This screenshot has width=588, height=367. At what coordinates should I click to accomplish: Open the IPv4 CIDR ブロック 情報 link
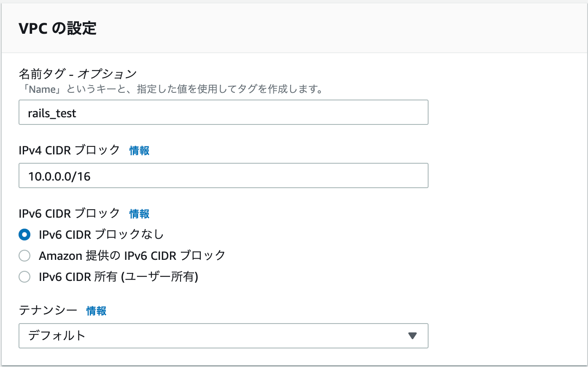coord(139,151)
